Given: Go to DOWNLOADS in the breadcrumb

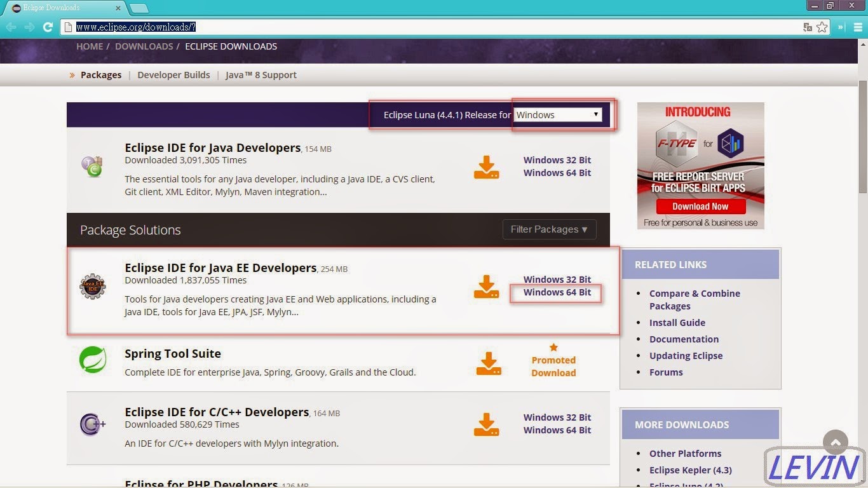Looking at the screenshot, I should click(x=144, y=46).
